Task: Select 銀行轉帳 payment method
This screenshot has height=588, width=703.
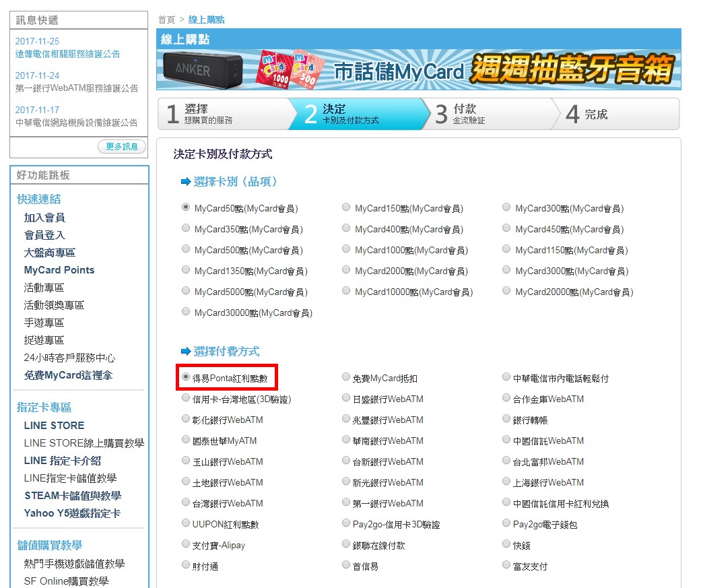Action: 506,418
